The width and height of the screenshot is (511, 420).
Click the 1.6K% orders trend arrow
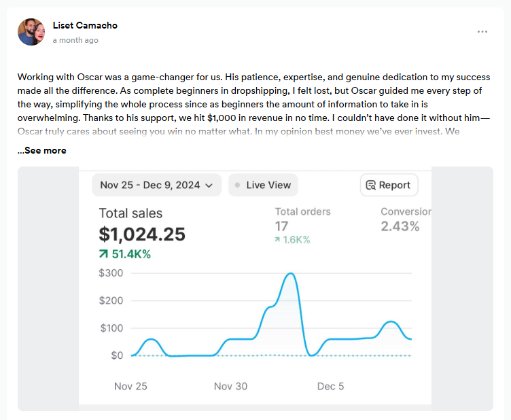(279, 240)
